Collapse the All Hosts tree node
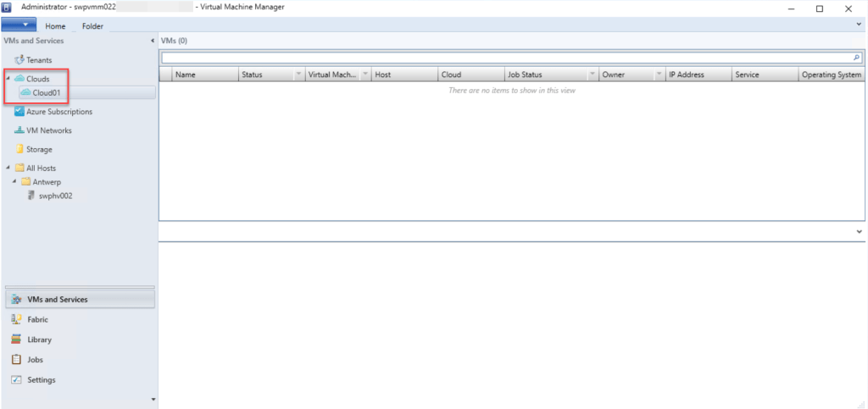868x409 pixels. pyautogui.click(x=8, y=168)
